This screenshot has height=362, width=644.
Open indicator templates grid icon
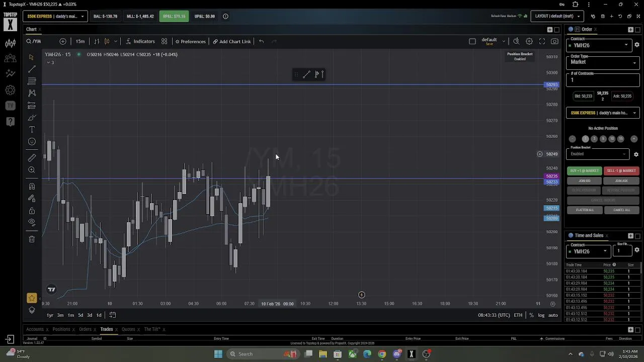point(164,41)
